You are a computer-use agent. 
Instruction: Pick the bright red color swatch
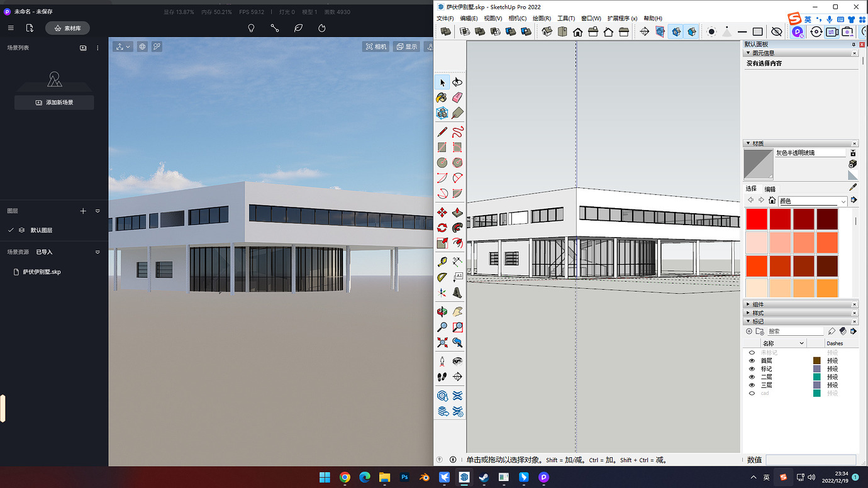[x=757, y=219]
